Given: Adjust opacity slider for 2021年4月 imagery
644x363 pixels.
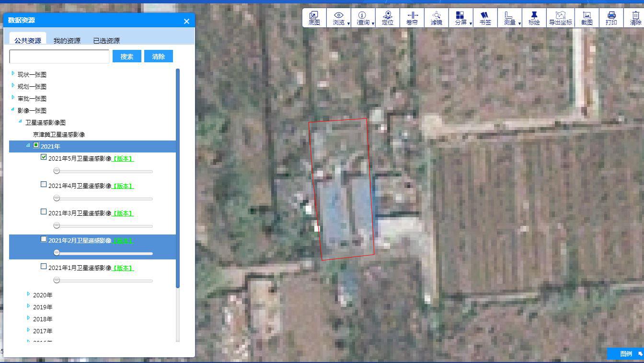Looking at the screenshot, I should (x=57, y=198).
